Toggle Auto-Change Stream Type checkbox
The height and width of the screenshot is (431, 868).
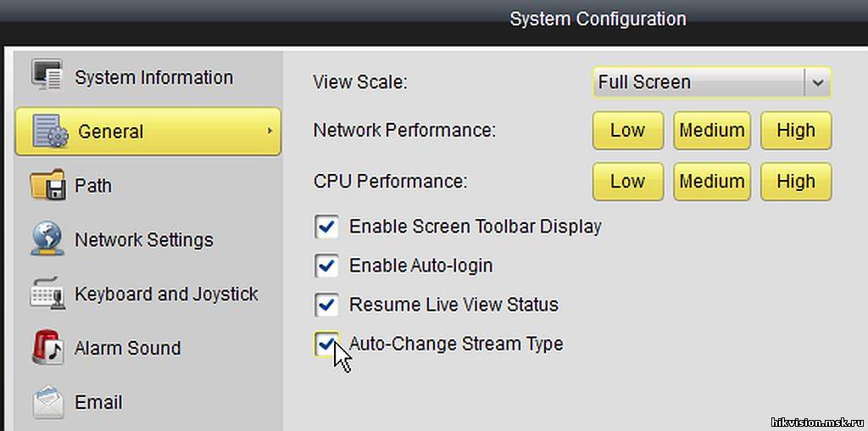point(326,344)
